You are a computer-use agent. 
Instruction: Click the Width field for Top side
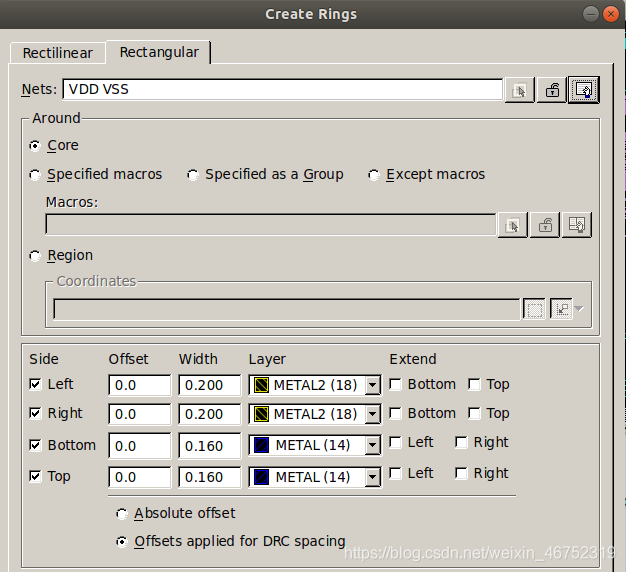coord(209,477)
